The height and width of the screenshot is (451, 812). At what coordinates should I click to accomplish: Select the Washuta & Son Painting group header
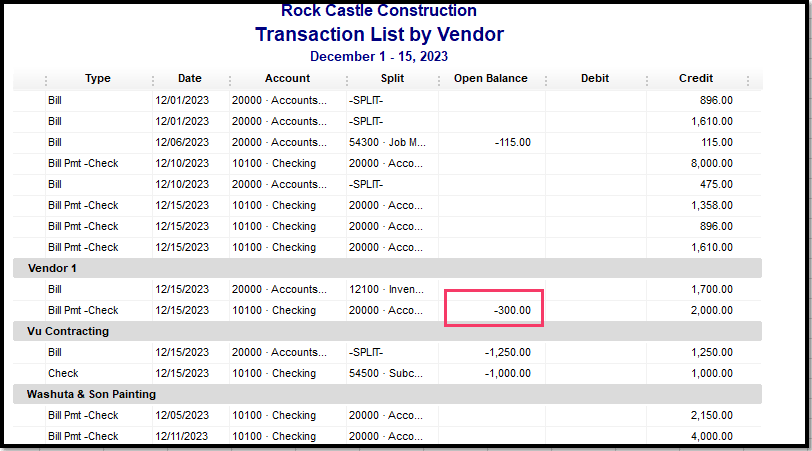point(387,394)
